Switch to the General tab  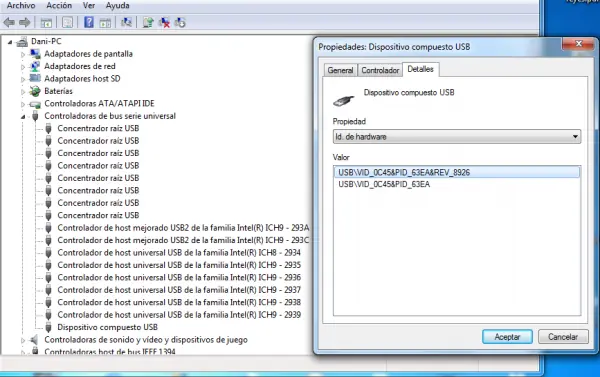pos(340,70)
